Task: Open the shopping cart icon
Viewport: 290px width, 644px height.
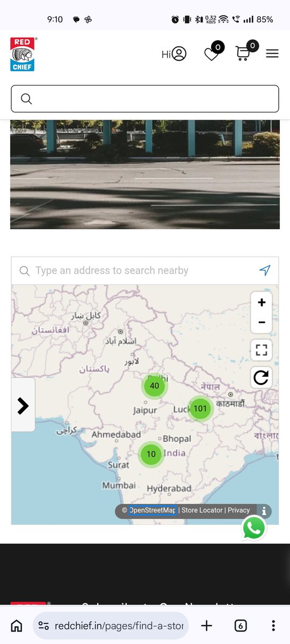Action: point(243,53)
